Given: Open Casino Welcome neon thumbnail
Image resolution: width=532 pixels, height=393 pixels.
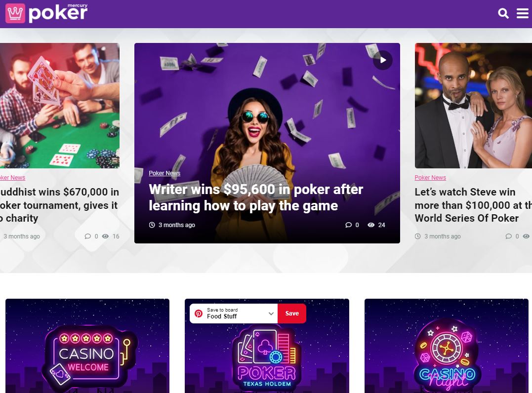Looking at the screenshot, I should tap(87, 346).
